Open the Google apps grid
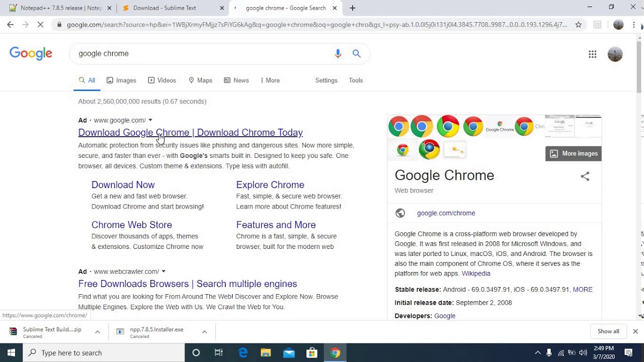Viewport: 644px width, 362px height. pyautogui.click(x=592, y=54)
